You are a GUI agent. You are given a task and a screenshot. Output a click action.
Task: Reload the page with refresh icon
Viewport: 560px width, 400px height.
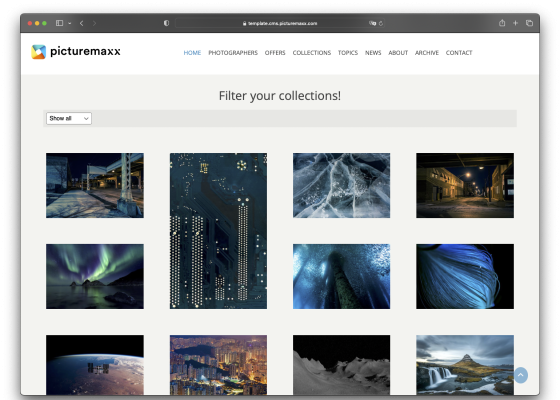pyautogui.click(x=381, y=23)
